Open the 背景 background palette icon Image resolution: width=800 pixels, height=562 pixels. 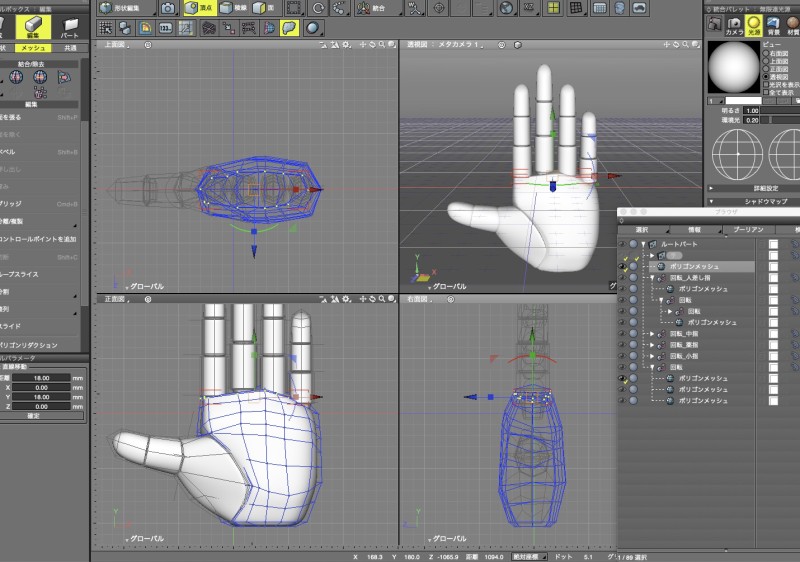pos(773,25)
